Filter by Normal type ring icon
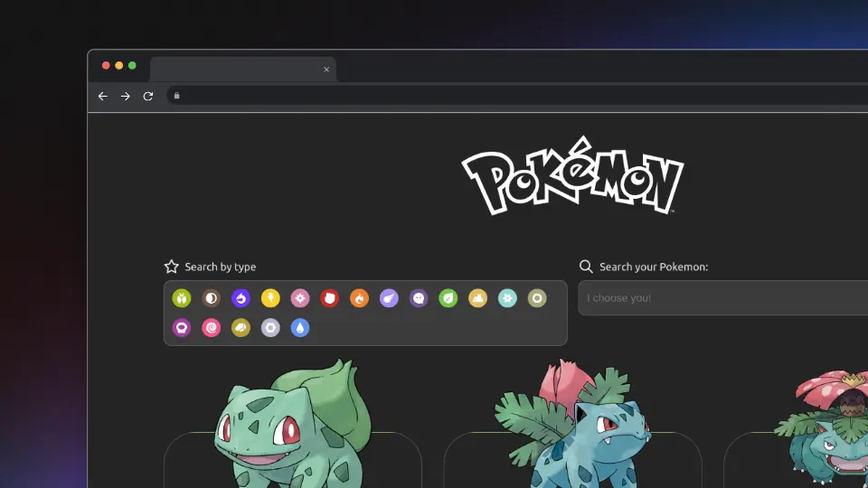 click(x=537, y=298)
